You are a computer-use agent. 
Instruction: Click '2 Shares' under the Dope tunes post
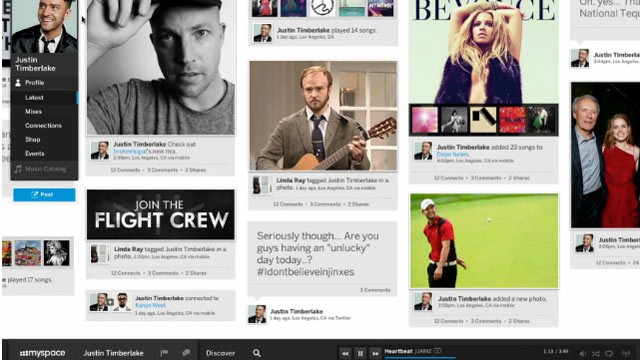coord(519,178)
